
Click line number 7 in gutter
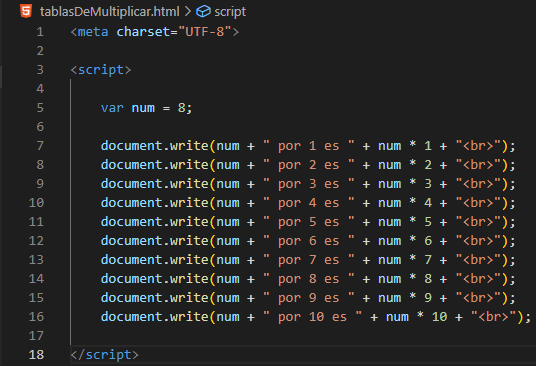pyautogui.click(x=40, y=146)
